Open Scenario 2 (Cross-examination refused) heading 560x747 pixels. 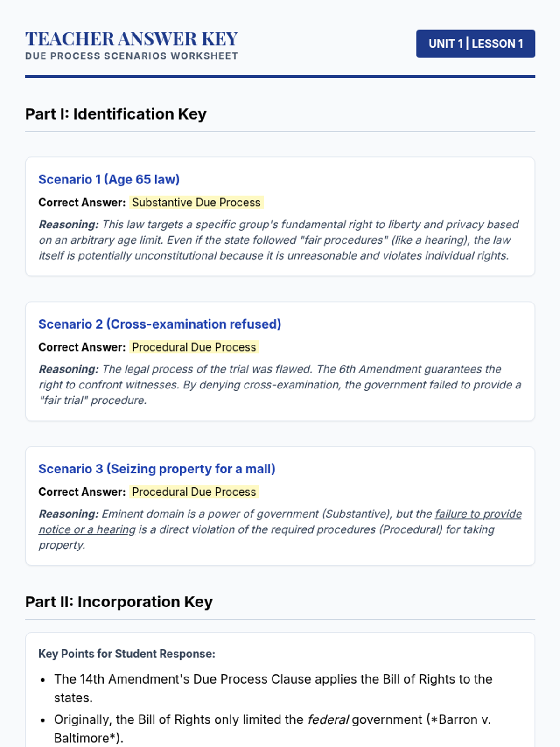tap(160, 324)
